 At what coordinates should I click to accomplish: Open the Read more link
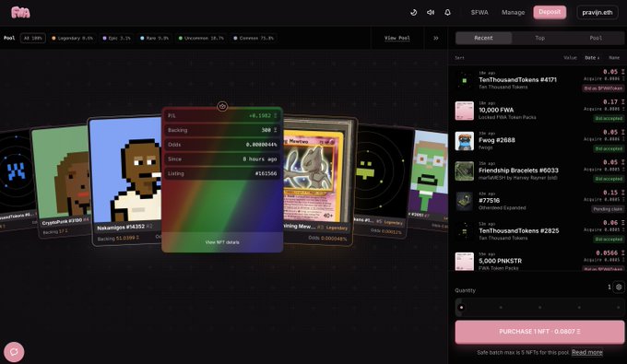click(586, 352)
